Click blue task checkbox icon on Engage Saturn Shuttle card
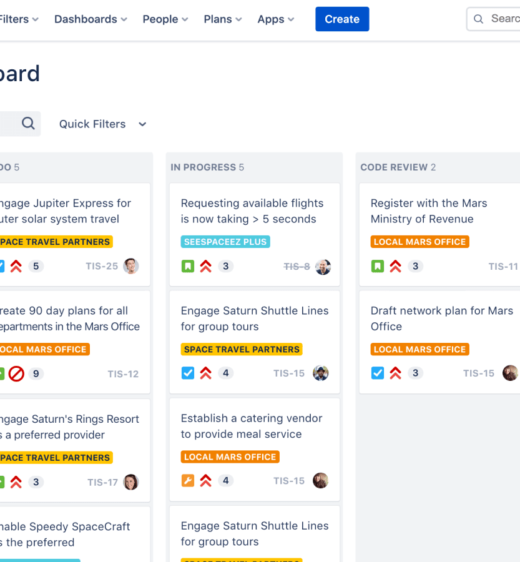 188,373
